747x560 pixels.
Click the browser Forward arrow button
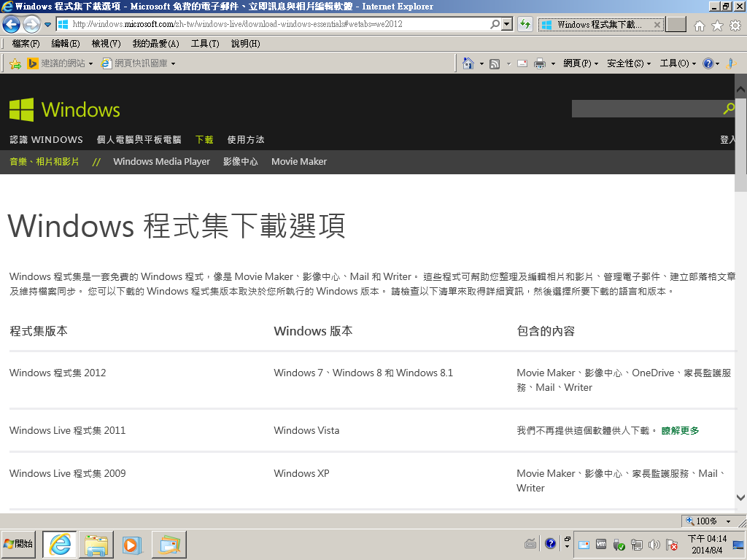click(31, 24)
